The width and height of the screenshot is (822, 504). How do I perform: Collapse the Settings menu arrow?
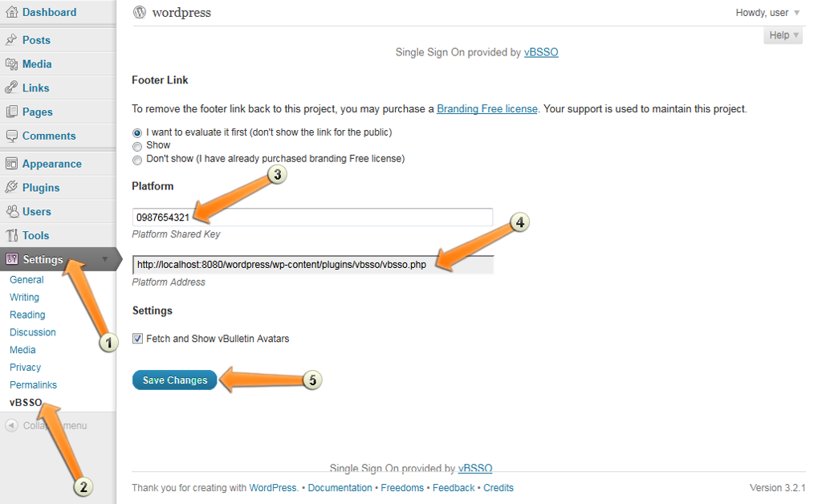(105, 259)
